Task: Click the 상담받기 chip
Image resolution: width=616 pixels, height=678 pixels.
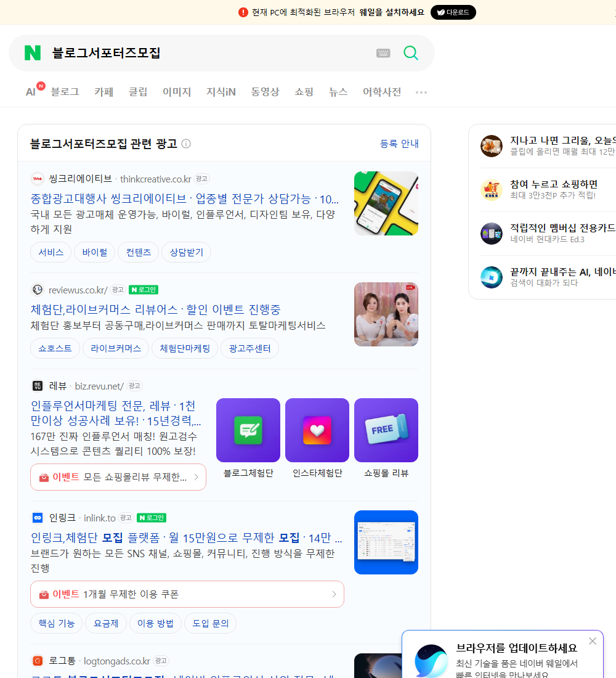Action: [186, 252]
